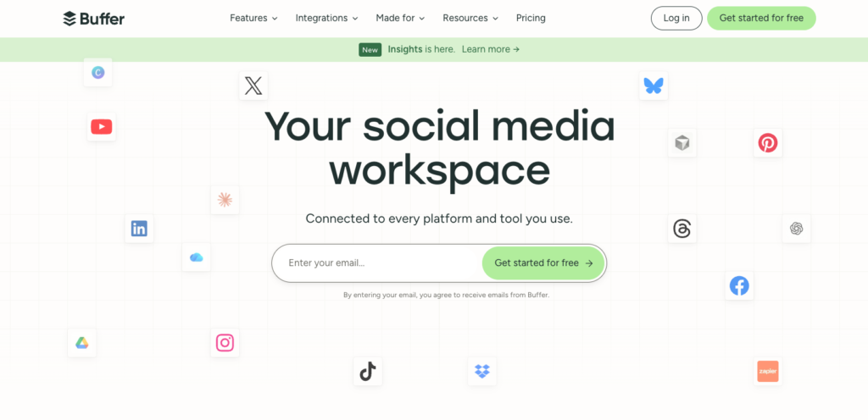868x420 pixels.
Task: Click the X (Twitter) icon tile
Action: coord(253,86)
